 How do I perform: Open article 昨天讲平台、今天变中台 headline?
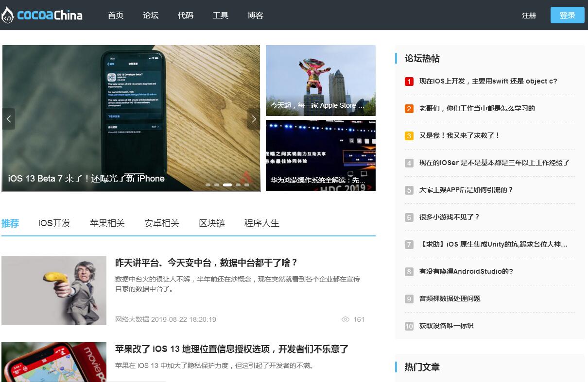click(x=206, y=263)
